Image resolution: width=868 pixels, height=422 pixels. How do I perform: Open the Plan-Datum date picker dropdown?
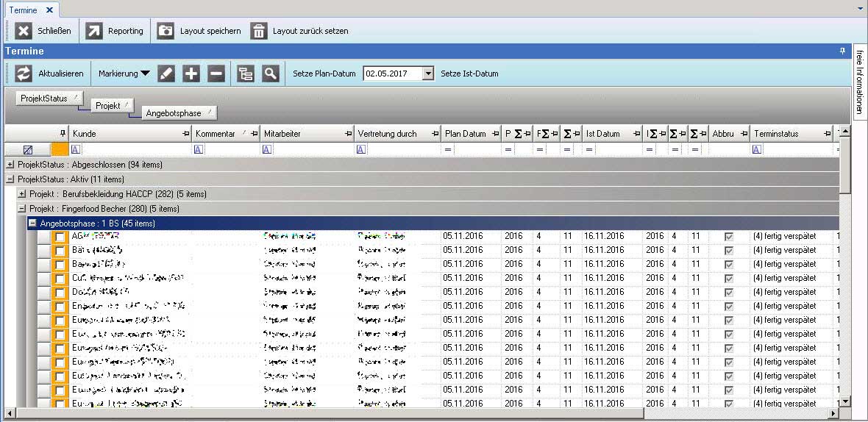point(428,74)
